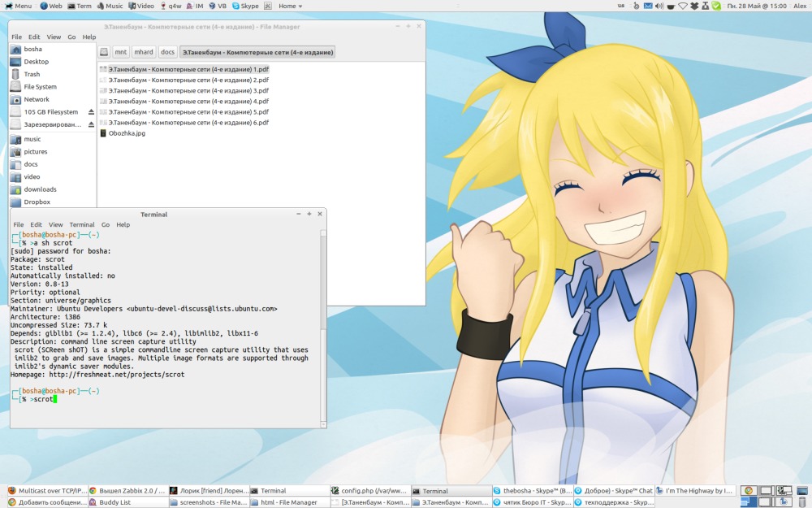Image resolution: width=812 pixels, height=508 pixels.
Task: Switch to screenshots - File Manager taskbar entry
Action: coord(209,502)
